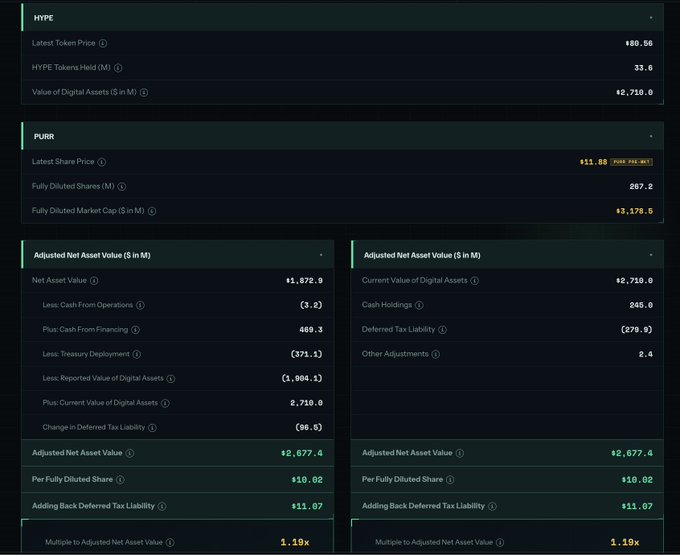Viewport: 680px width, 555px height.
Task: Collapse the HYPE section via header dot
Action: 651,18
